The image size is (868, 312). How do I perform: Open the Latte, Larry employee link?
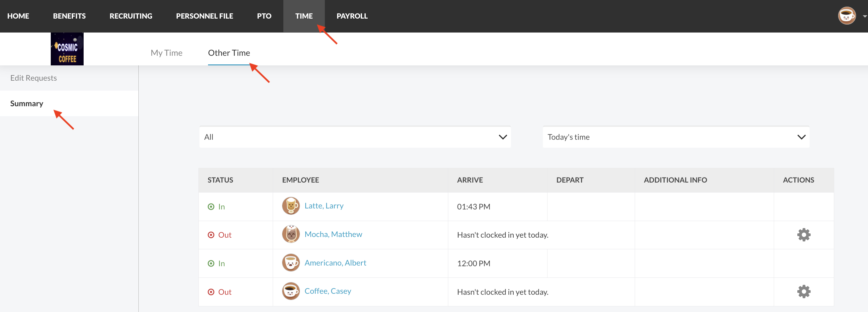324,206
